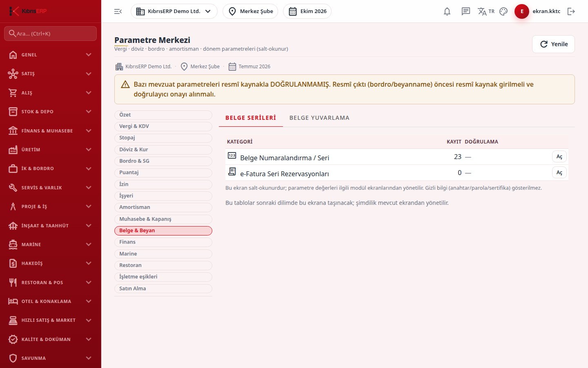Expand the Hakediş chevron
Image resolution: width=588 pixels, height=368 pixels.
point(89,263)
